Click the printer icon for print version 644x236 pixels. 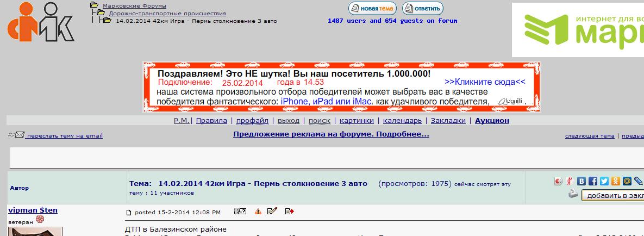point(573,194)
